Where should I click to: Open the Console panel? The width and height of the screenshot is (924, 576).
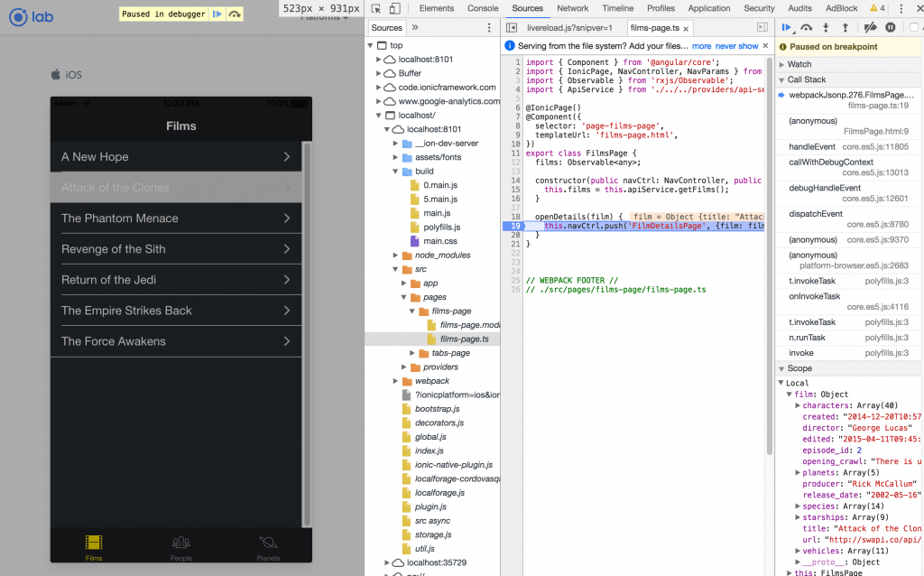point(484,8)
